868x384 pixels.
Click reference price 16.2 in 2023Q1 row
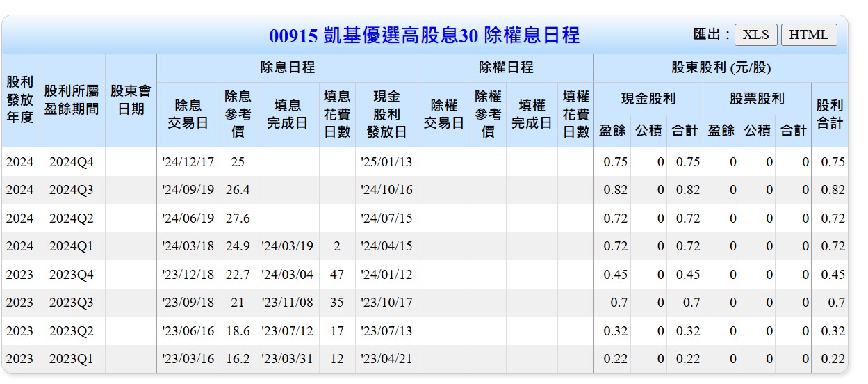coord(238,359)
